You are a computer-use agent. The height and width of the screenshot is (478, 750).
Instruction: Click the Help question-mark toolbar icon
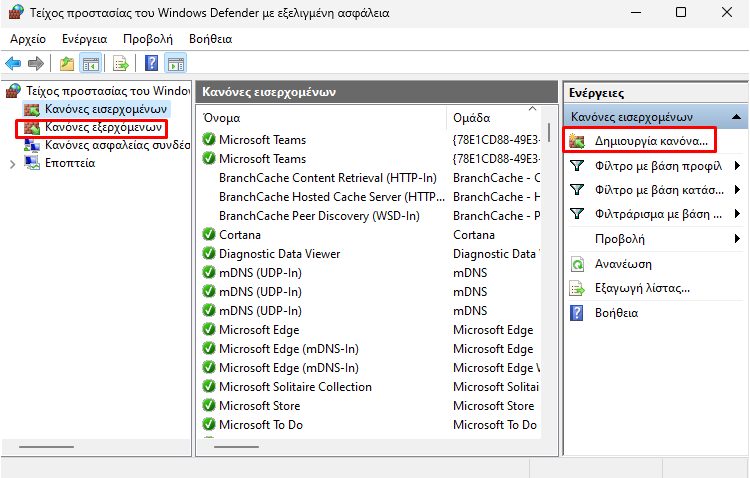click(151, 63)
